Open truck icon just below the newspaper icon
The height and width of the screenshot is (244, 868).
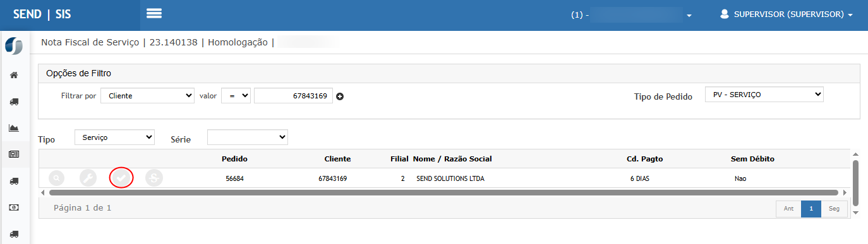[13, 181]
